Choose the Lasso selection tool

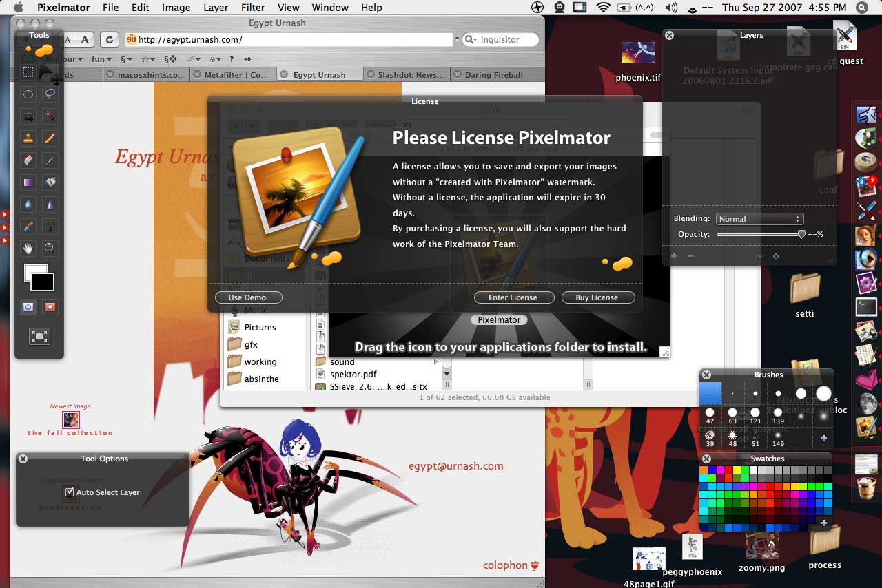[50, 94]
